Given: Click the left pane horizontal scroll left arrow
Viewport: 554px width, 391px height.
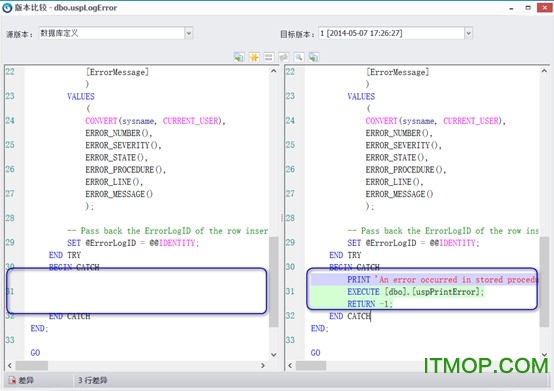Looking at the screenshot, I should click(10, 366).
